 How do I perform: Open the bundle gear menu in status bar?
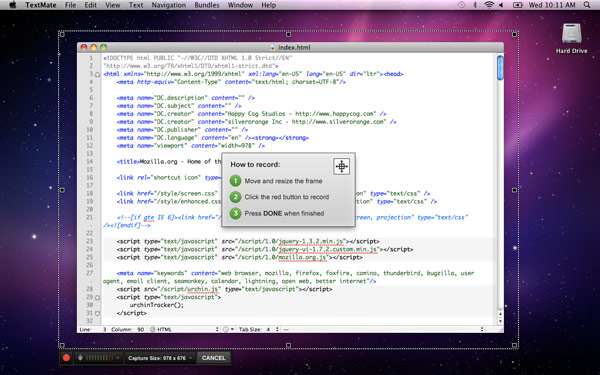coord(228,329)
